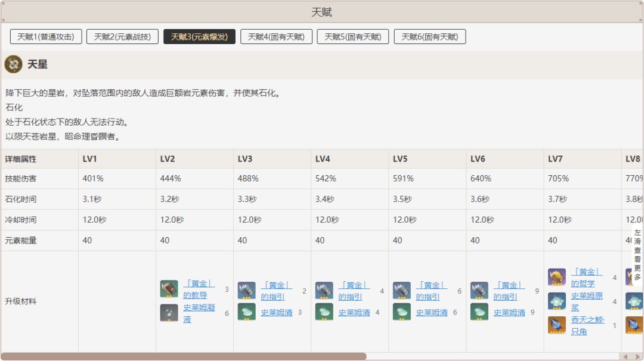Open the LV3 史莱姆清 link
This screenshot has width=644, height=361.
[277, 313]
